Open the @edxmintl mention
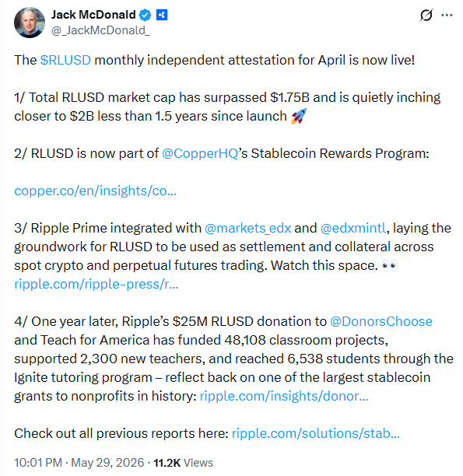 (x=353, y=229)
